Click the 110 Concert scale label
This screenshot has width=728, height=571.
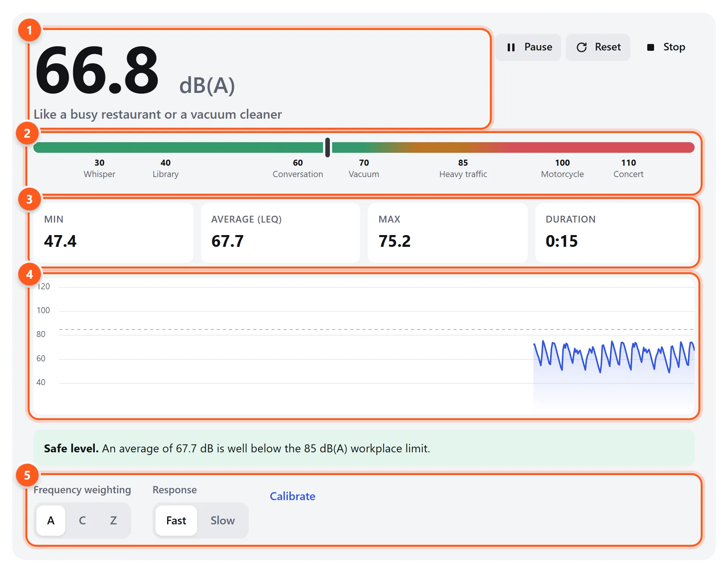tap(629, 168)
